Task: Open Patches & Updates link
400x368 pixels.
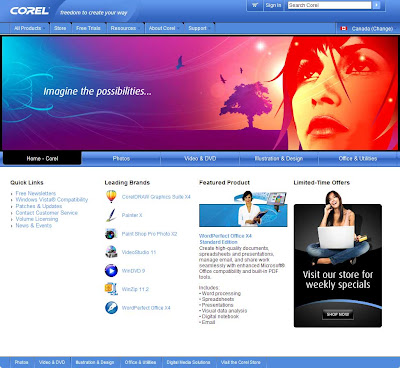Action: 39,206
